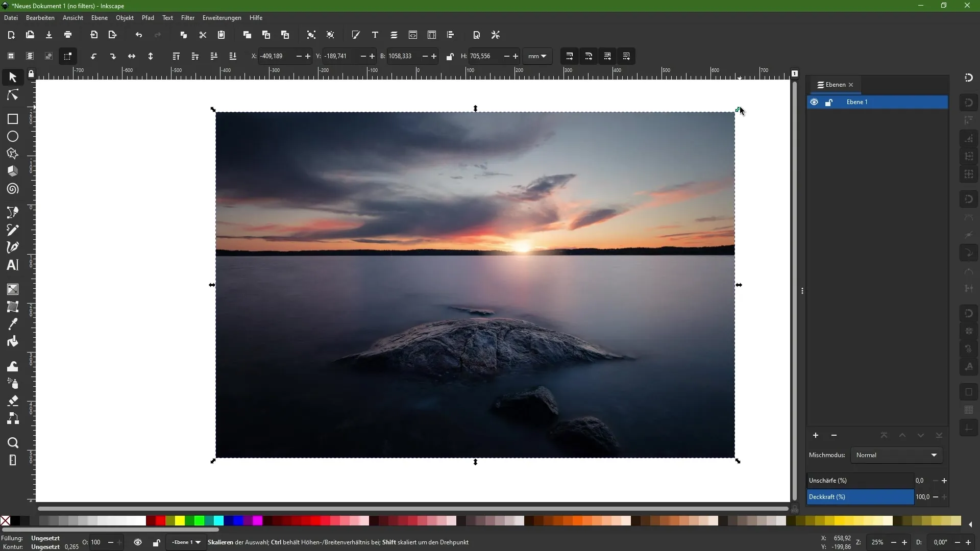Select the Calligraphy tool

click(x=12, y=247)
